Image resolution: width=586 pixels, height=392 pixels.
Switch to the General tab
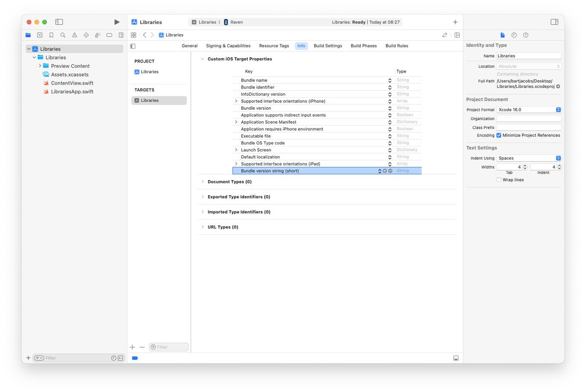[x=189, y=46]
